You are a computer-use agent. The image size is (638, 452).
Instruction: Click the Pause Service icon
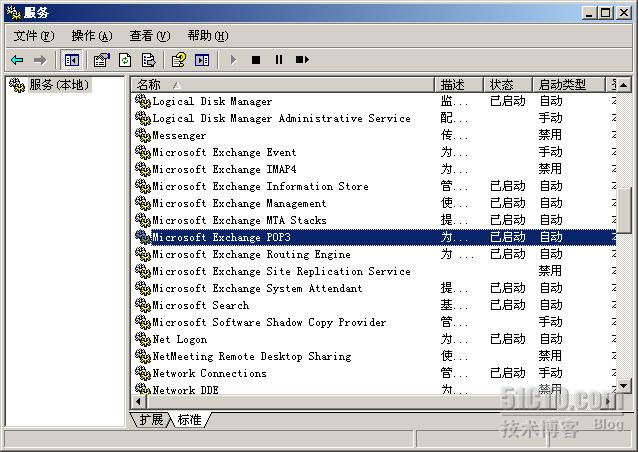pyautogui.click(x=279, y=60)
